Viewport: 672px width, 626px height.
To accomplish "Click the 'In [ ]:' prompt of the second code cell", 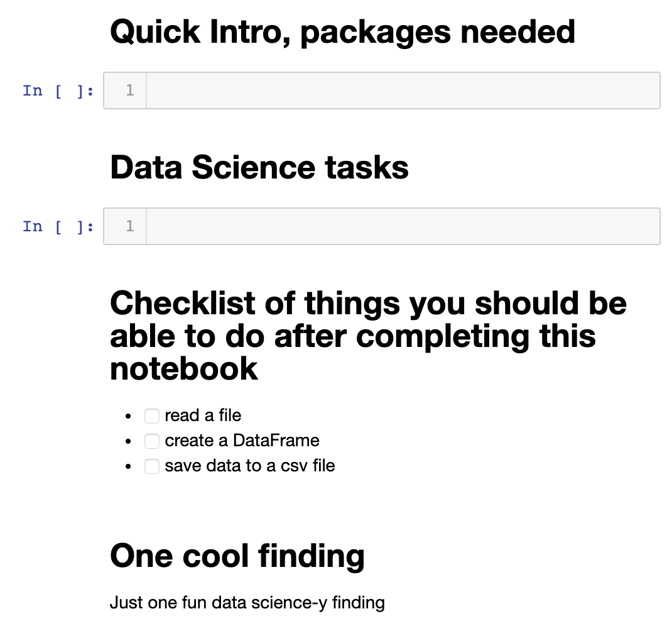I will point(58,226).
